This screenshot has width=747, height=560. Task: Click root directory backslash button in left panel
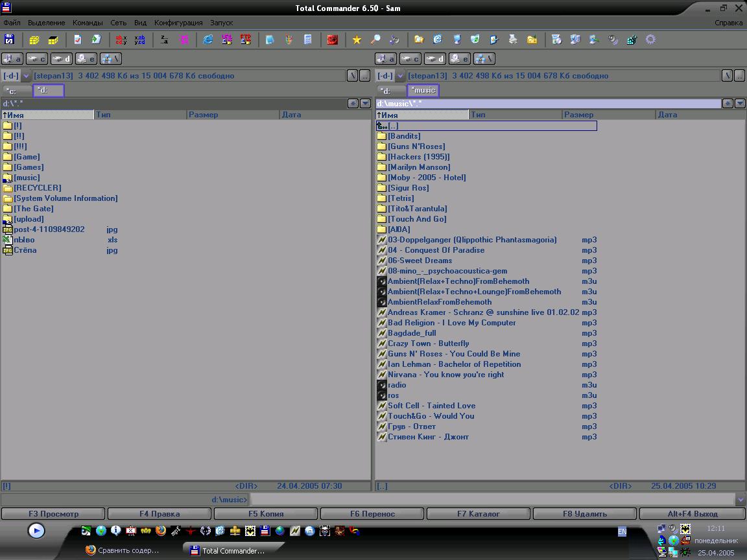(352, 75)
